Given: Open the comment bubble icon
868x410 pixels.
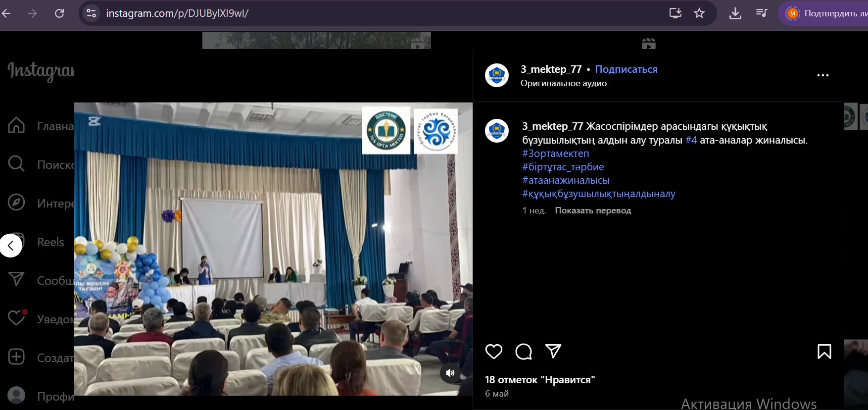Looking at the screenshot, I should (x=524, y=352).
